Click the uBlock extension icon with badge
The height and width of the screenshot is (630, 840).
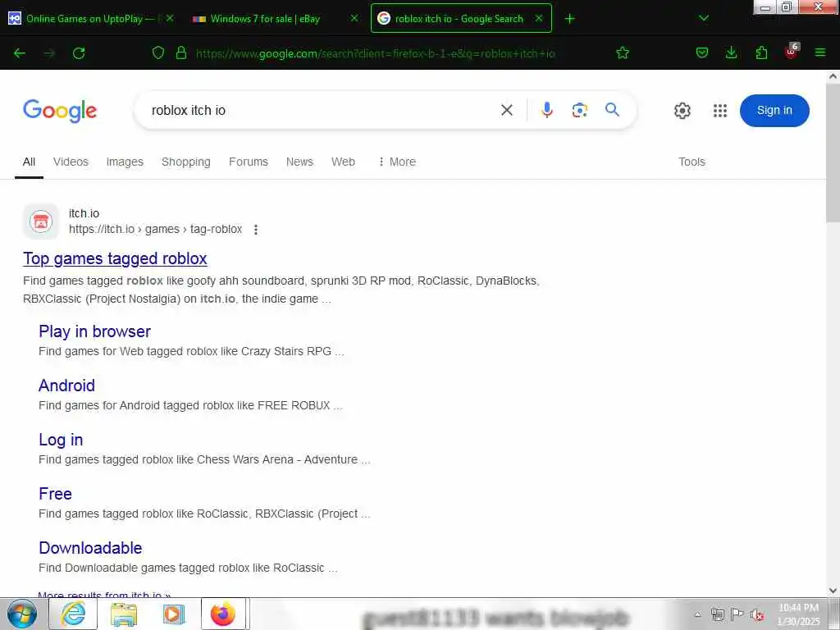coord(792,52)
